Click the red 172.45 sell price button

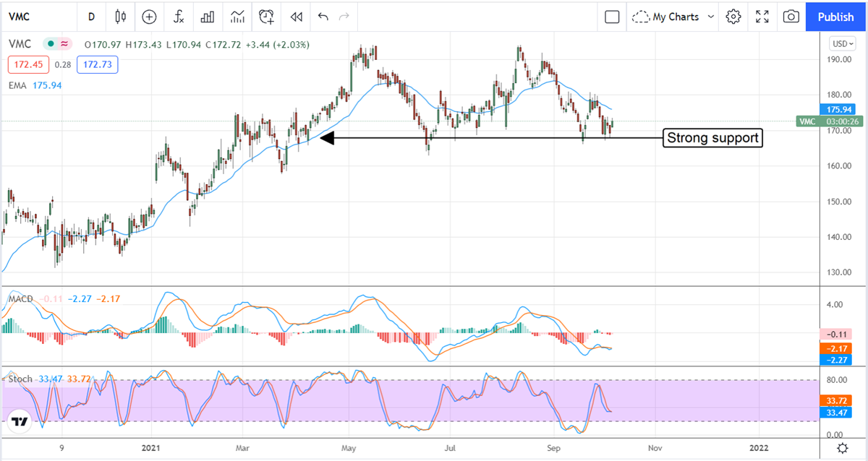[27, 65]
